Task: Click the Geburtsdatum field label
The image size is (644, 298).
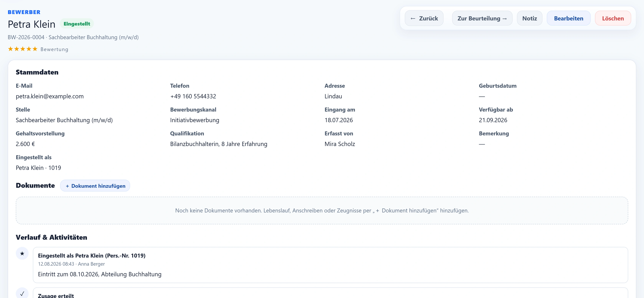Action: point(498,86)
